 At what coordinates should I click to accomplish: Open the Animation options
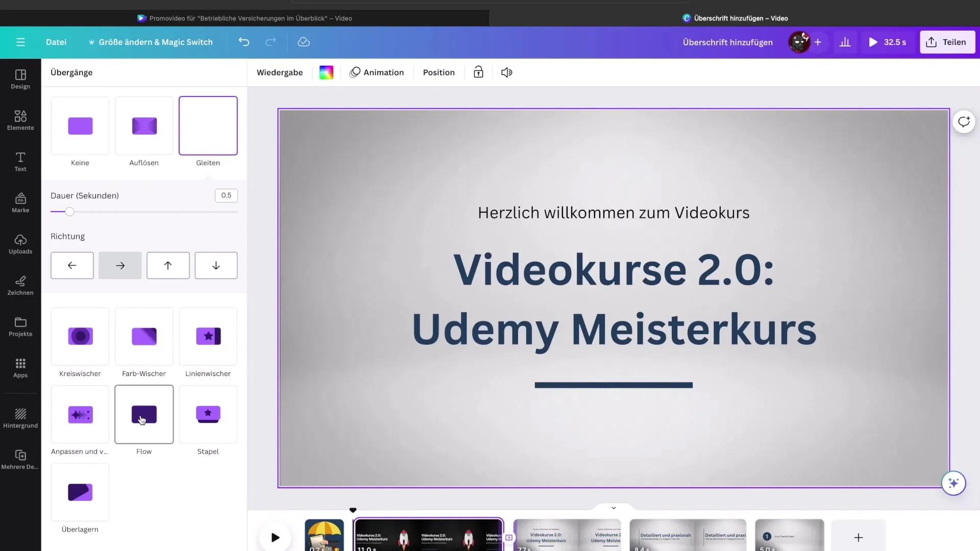pos(377,72)
